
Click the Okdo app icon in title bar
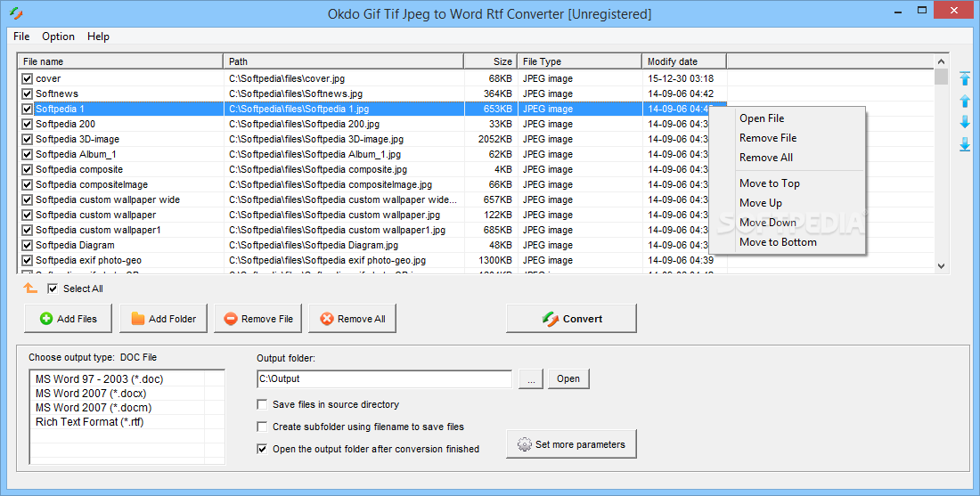(x=16, y=13)
